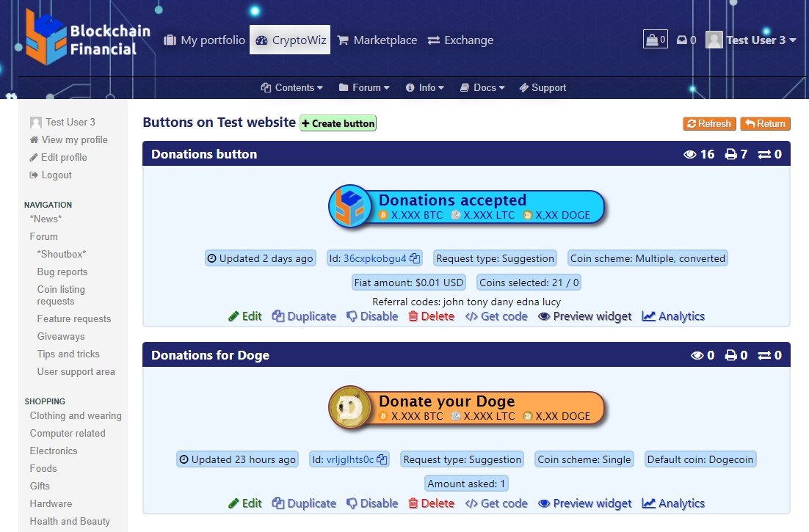Copy the 36cxpkobgu4 button ID
Screen dimensions: 809x532
[x=416, y=258]
